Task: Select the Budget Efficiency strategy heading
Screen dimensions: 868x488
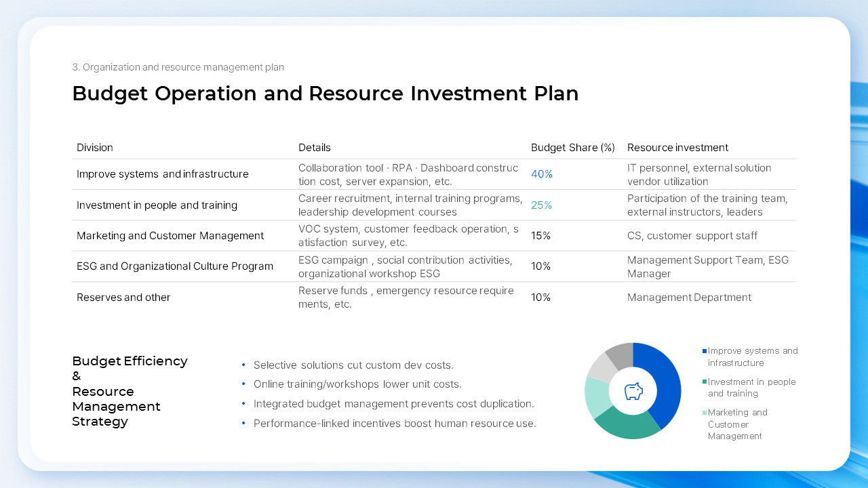Action: pos(130,391)
